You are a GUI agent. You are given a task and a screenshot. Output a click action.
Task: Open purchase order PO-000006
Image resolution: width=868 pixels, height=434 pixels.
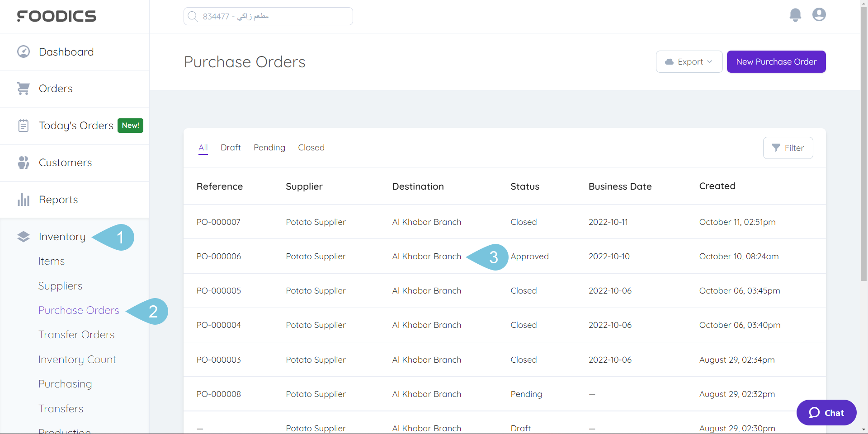pyautogui.click(x=219, y=256)
